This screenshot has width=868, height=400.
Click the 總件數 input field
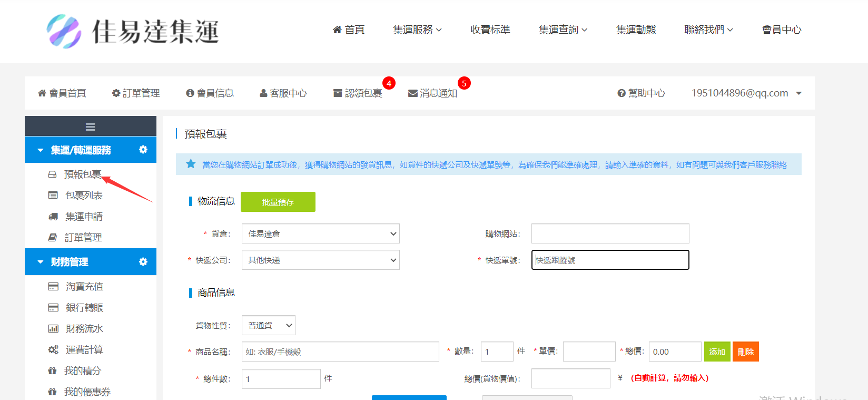[x=281, y=378]
